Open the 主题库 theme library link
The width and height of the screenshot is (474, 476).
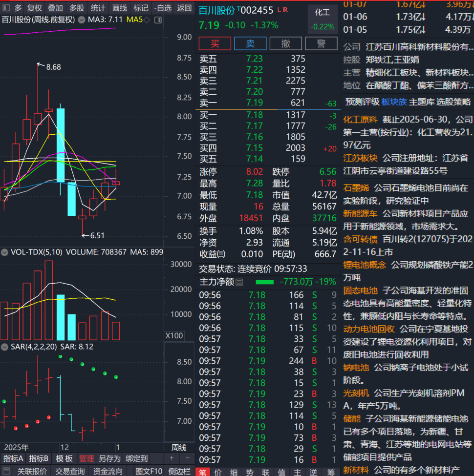(422, 102)
